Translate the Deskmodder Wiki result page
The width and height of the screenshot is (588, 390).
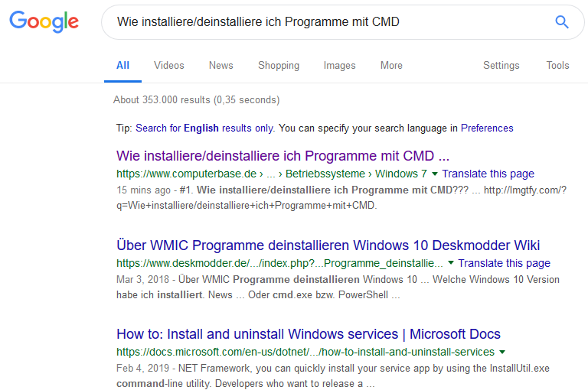(504, 263)
